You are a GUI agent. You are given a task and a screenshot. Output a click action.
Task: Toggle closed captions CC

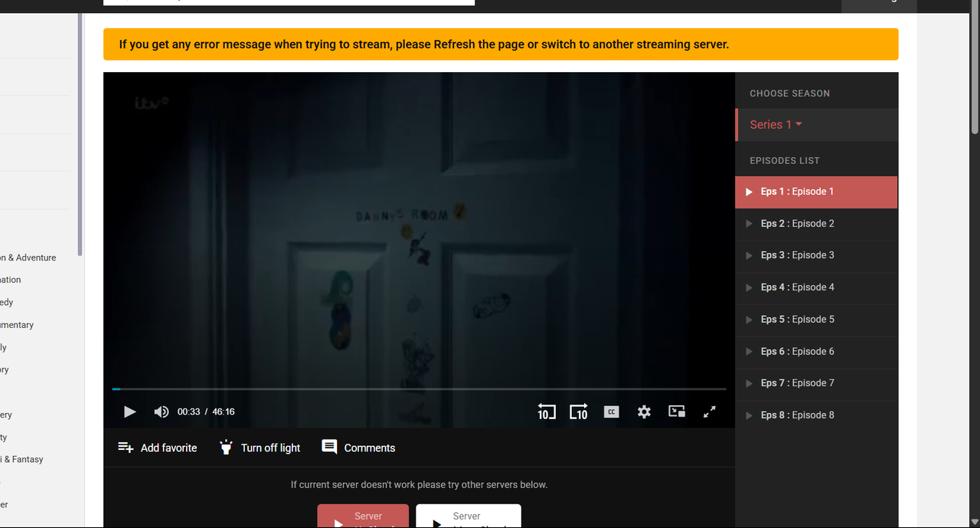click(611, 412)
